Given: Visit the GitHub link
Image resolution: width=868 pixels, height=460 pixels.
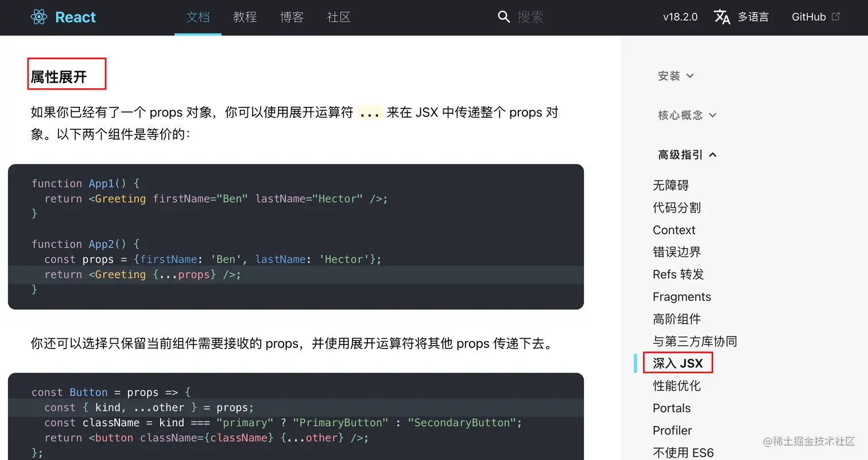Looking at the screenshot, I should coord(808,17).
